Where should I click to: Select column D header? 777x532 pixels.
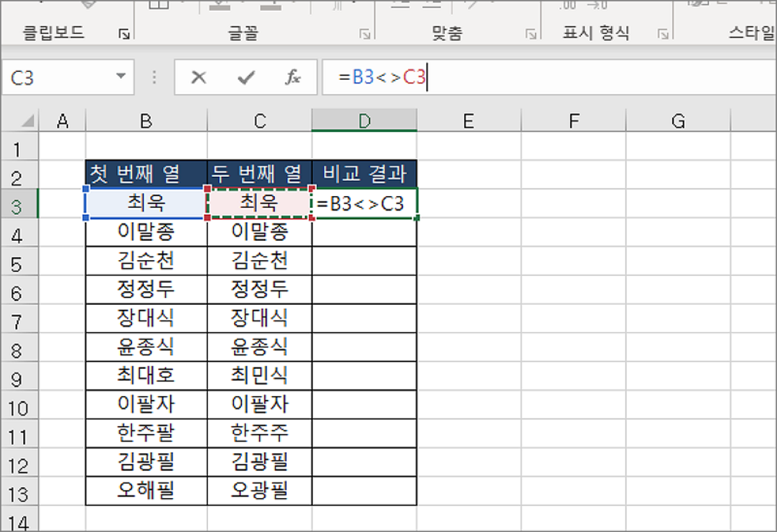coord(364,121)
